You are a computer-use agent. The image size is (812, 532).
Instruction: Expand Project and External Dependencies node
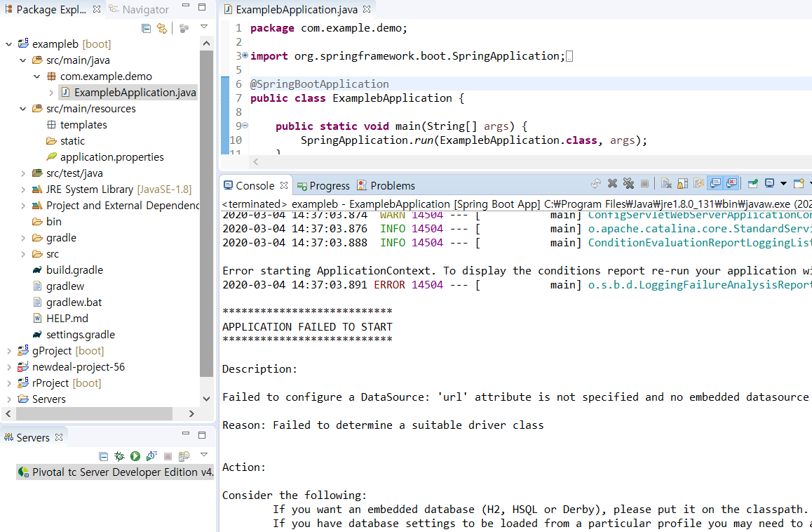[22, 206]
